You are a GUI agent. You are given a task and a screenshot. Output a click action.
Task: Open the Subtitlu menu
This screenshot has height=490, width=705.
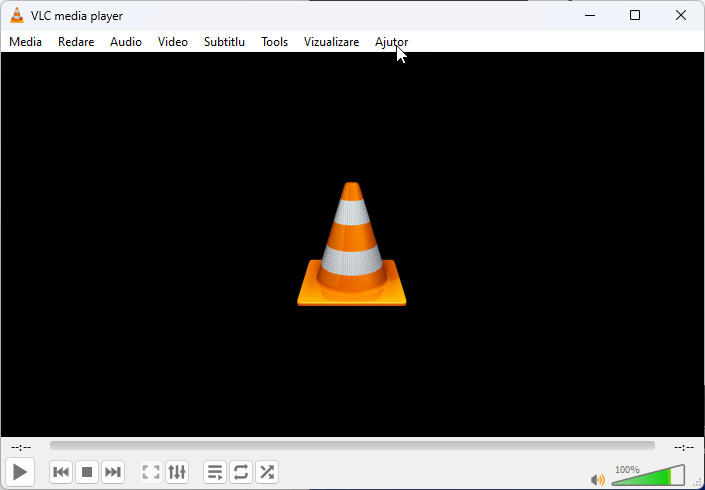224,42
